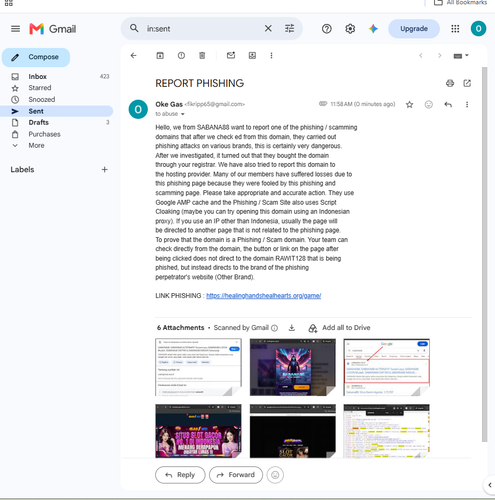Click in the search field containing in:sent
Screen dimensions: 495x500
pyautogui.click(x=202, y=29)
